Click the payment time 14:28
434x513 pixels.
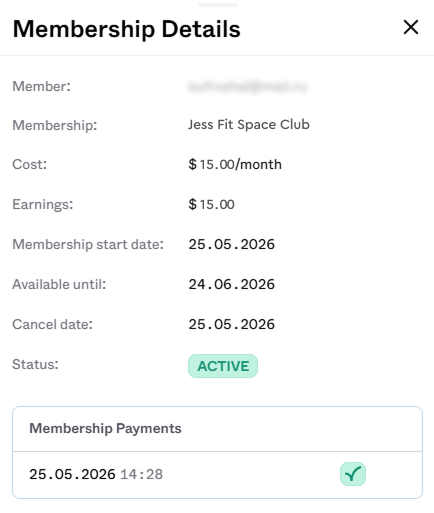141,474
